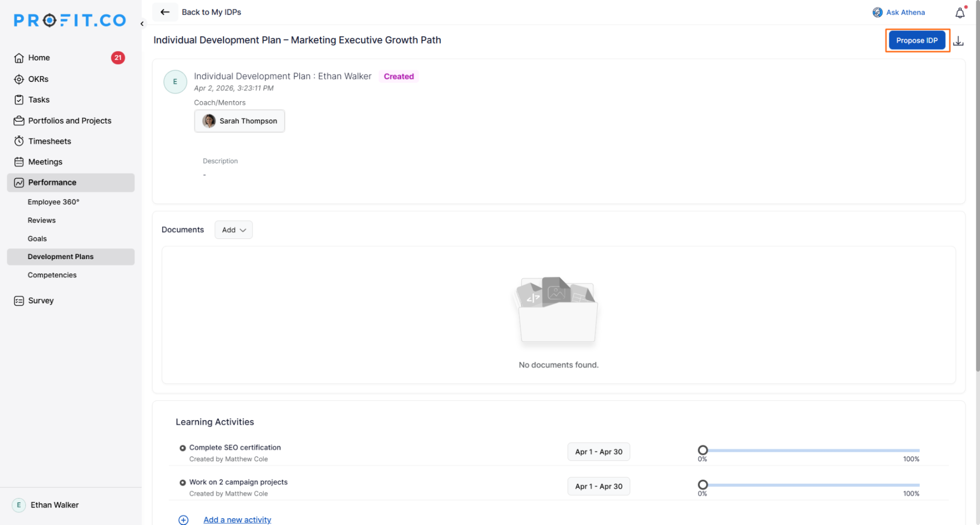Go to Goals under Performance
The image size is (980, 525).
pyautogui.click(x=37, y=238)
